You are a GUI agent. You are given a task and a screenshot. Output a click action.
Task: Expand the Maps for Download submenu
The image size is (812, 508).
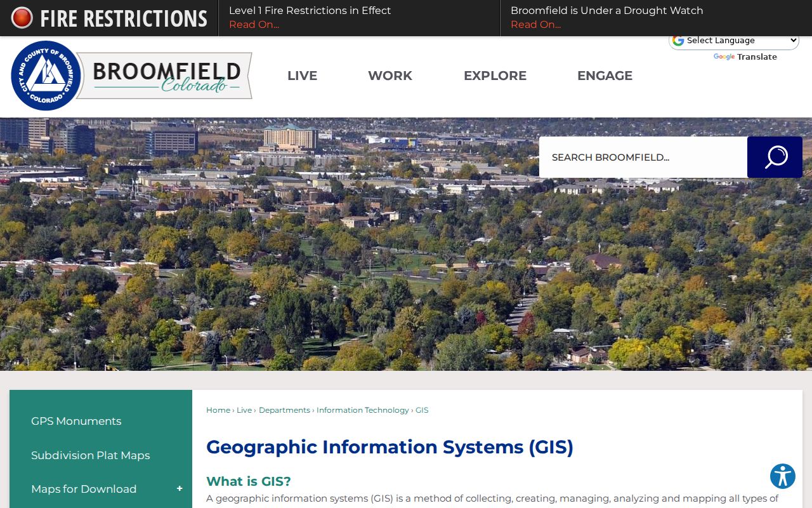pos(180,489)
